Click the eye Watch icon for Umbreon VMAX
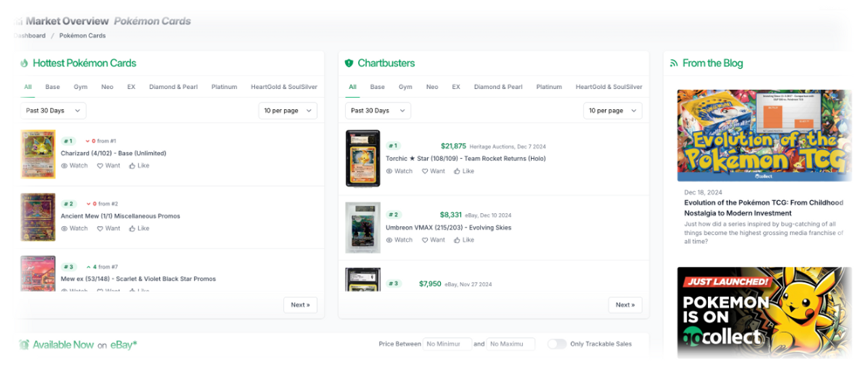The image size is (868, 366). coord(389,240)
